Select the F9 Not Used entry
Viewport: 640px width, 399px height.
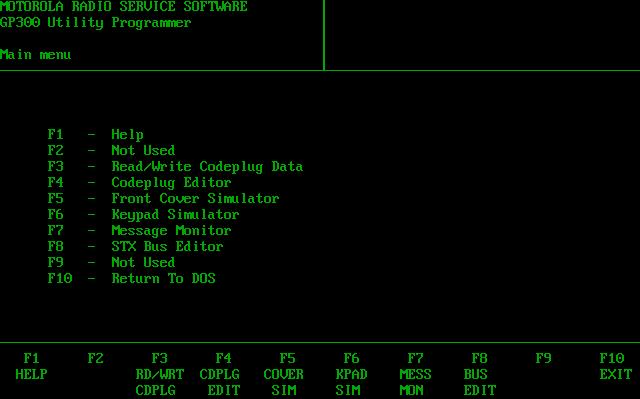[x=111, y=262]
